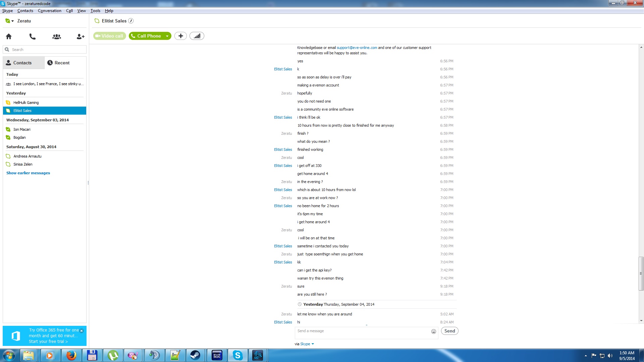Switch to the Contacts tab
This screenshot has height=362, width=644.
[x=23, y=63]
